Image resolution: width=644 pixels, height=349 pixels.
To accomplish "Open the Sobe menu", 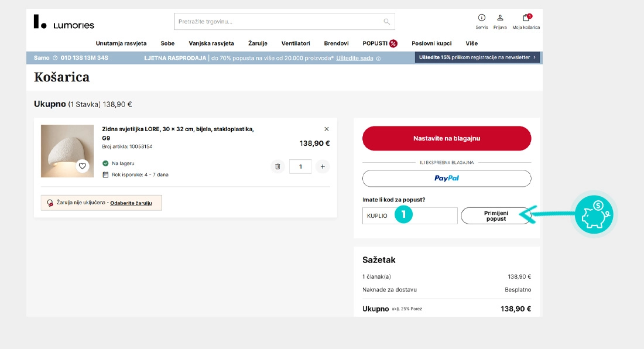I will [x=167, y=43].
